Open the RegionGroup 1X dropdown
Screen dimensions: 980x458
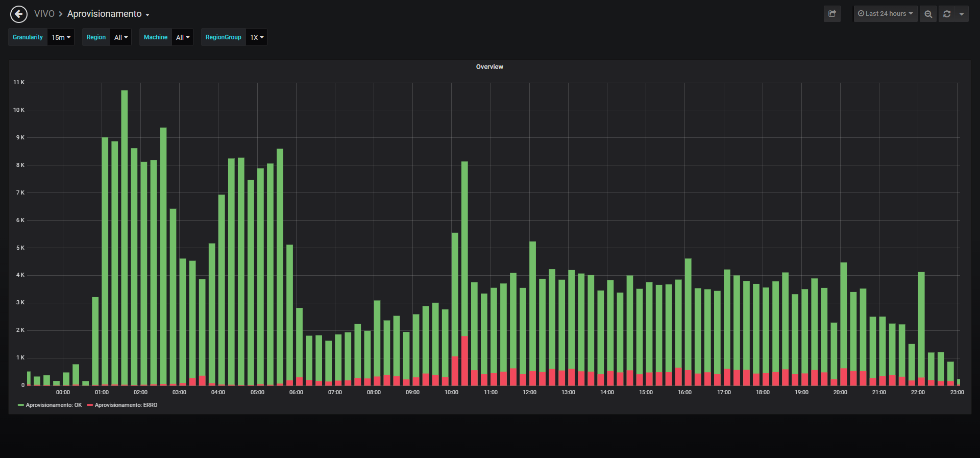tap(257, 37)
